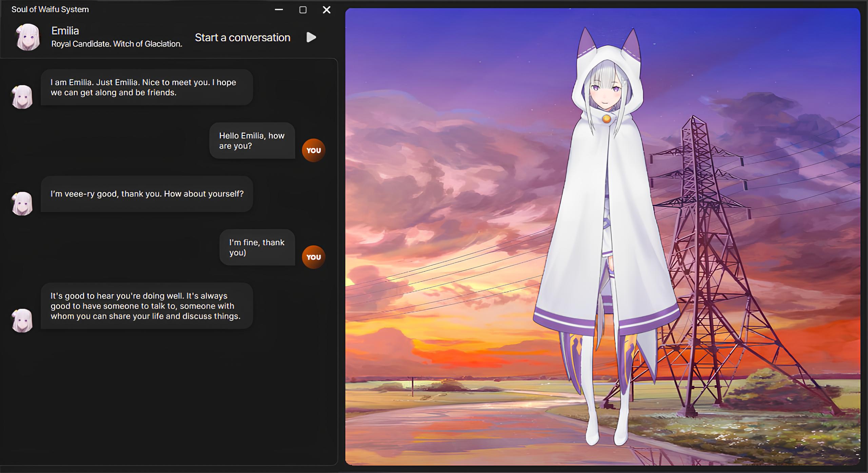
Task: Click 'Royal Candidate. Witch of Glaciation.' subtitle
Action: [x=117, y=44]
